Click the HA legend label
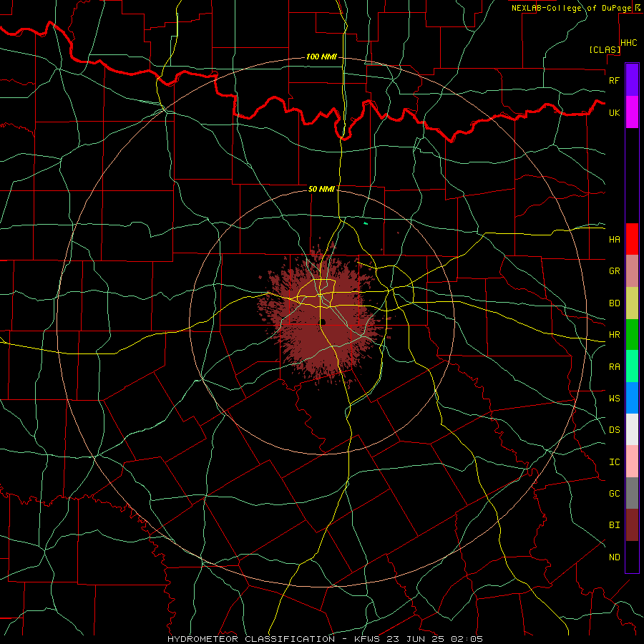 614,239
